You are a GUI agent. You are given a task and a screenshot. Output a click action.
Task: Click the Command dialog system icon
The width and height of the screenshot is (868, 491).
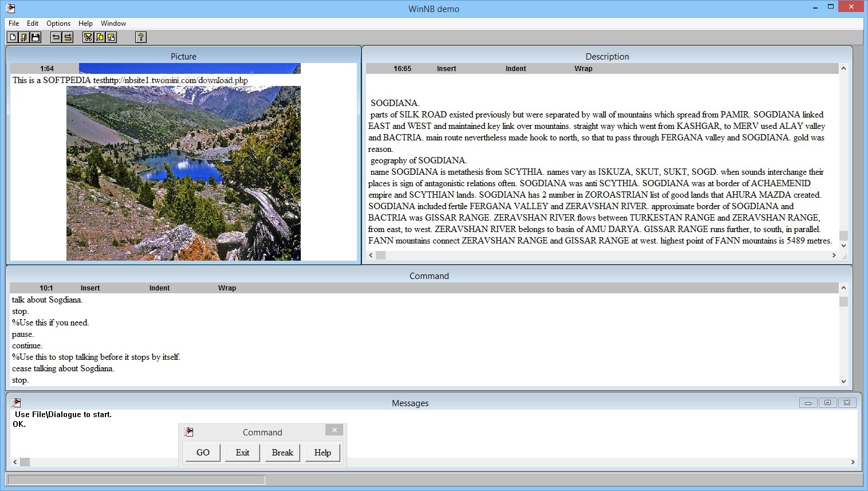point(188,432)
